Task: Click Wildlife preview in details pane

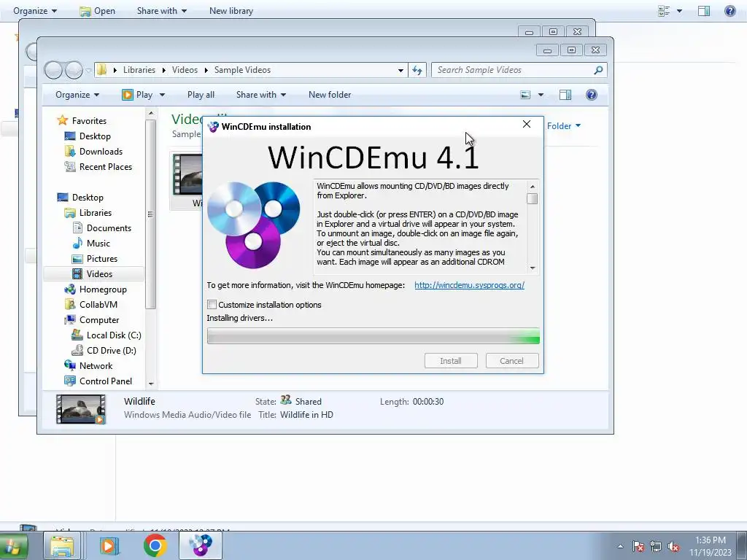Action: point(80,408)
